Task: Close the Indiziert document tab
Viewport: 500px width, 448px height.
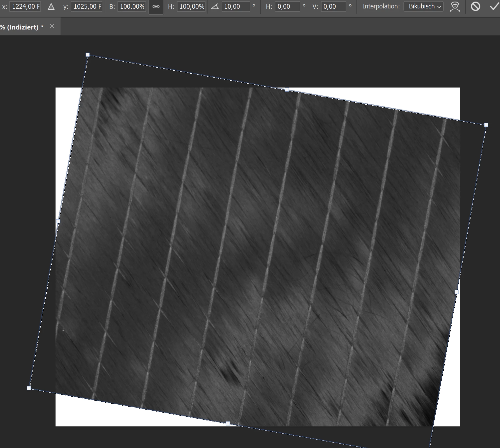Action: click(x=52, y=26)
